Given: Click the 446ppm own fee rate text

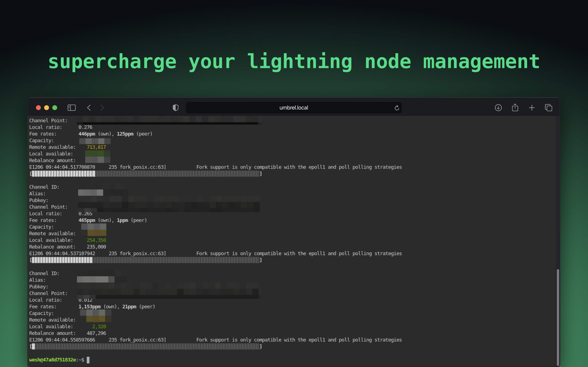Looking at the screenshot, I should tap(87, 134).
